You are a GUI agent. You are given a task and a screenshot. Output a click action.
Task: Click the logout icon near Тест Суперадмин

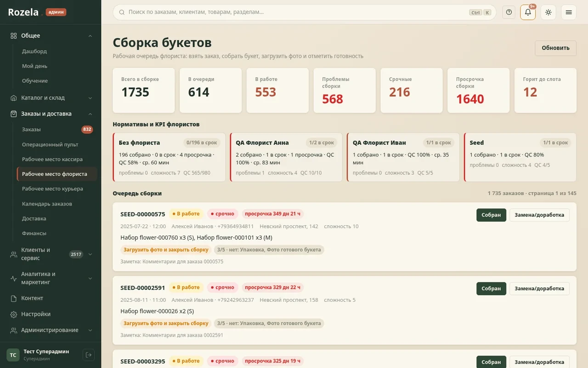89,355
